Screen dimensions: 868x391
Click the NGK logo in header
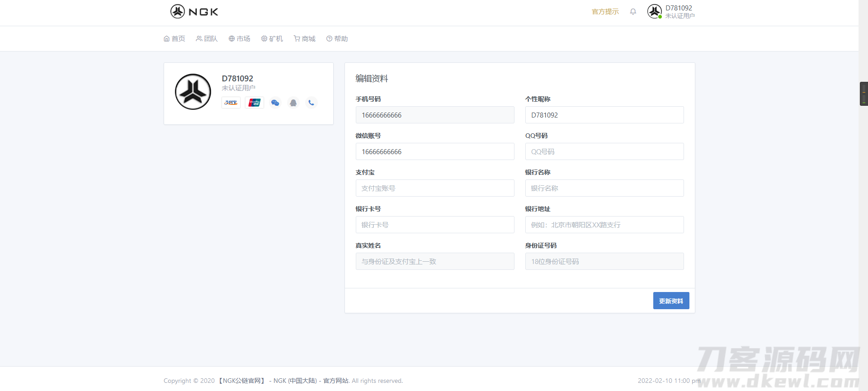194,11
